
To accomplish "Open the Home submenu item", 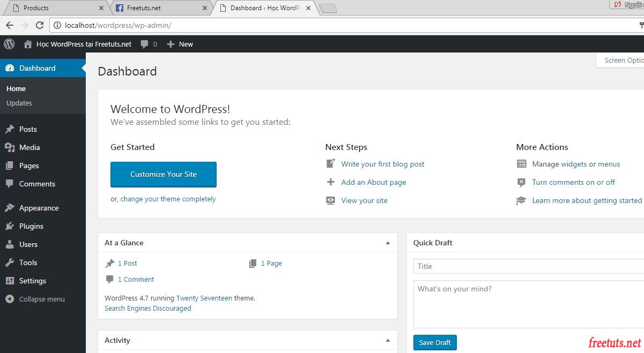I will 16,88.
